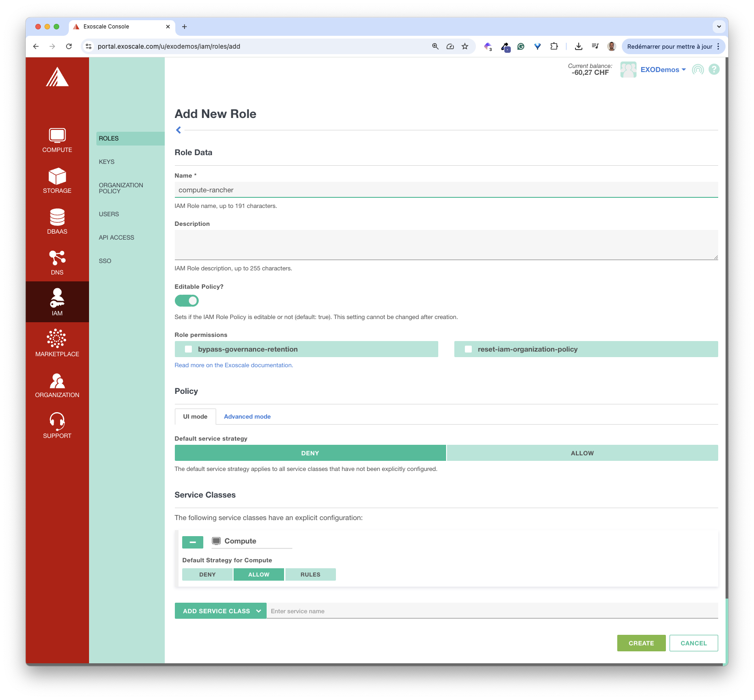Go to the DBaaS section
Image resolution: width=754 pixels, height=700 pixels.
click(x=57, y=221)
